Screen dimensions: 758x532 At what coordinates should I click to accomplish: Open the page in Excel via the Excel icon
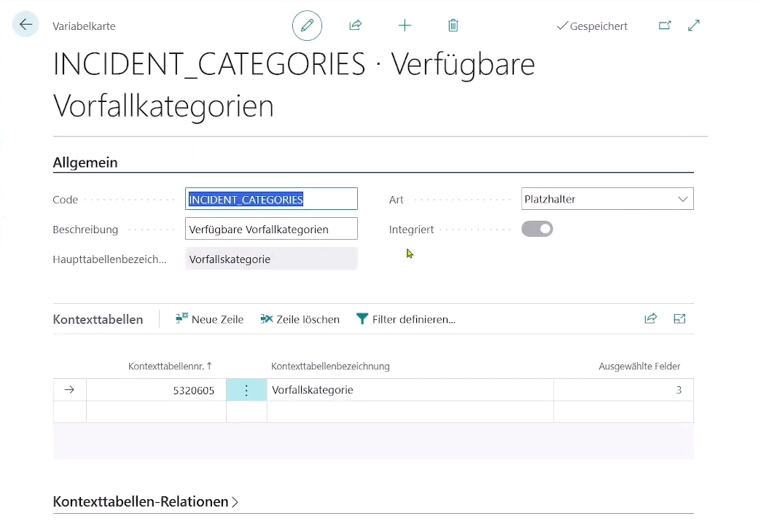coord(679,318)
